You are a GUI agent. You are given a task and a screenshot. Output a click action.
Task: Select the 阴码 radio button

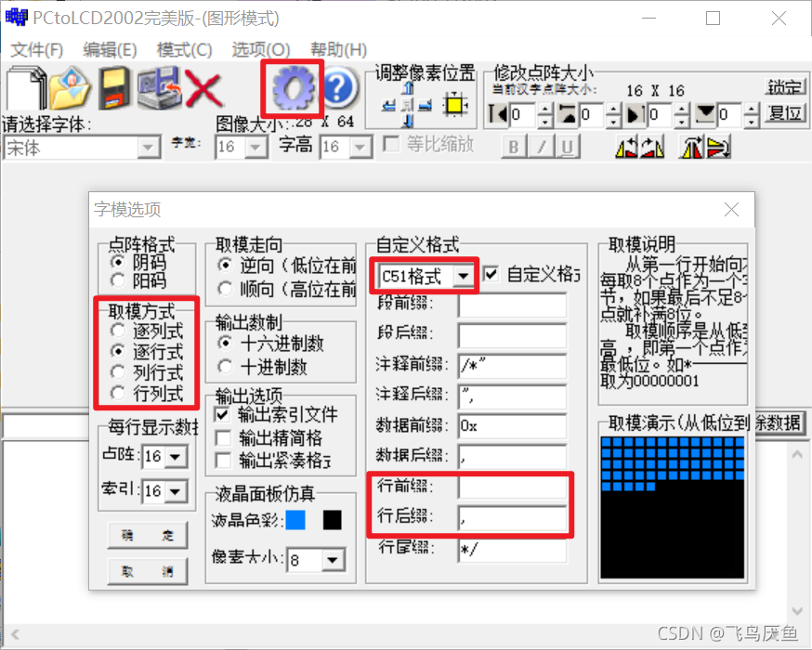118,262
